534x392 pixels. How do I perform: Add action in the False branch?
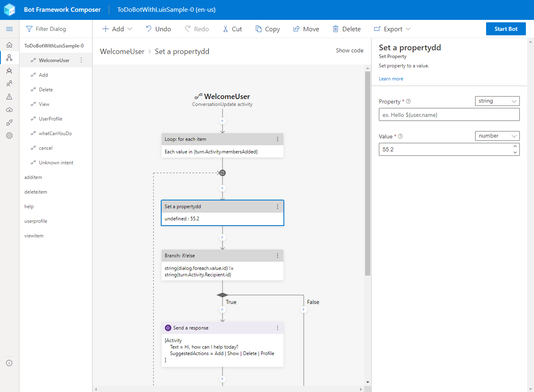[x=303, y=310]
